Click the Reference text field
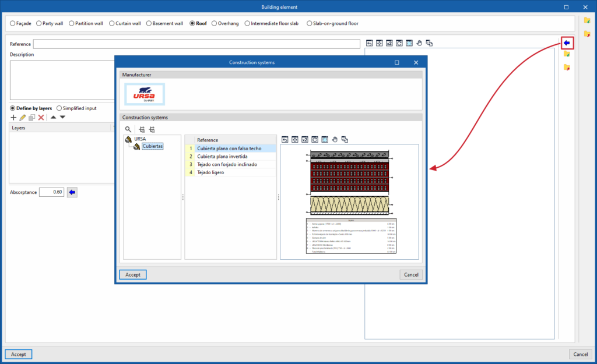597x364 pixels. point(196,44)
